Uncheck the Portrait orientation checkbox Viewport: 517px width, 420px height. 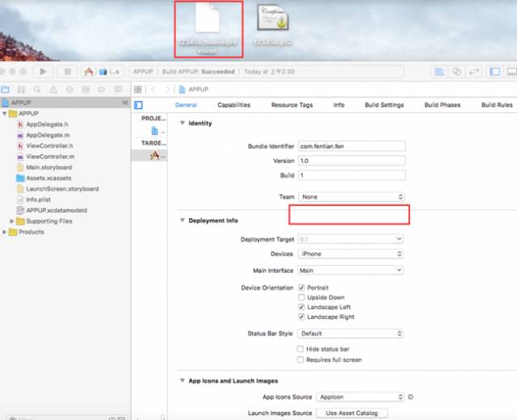point(301,288)
